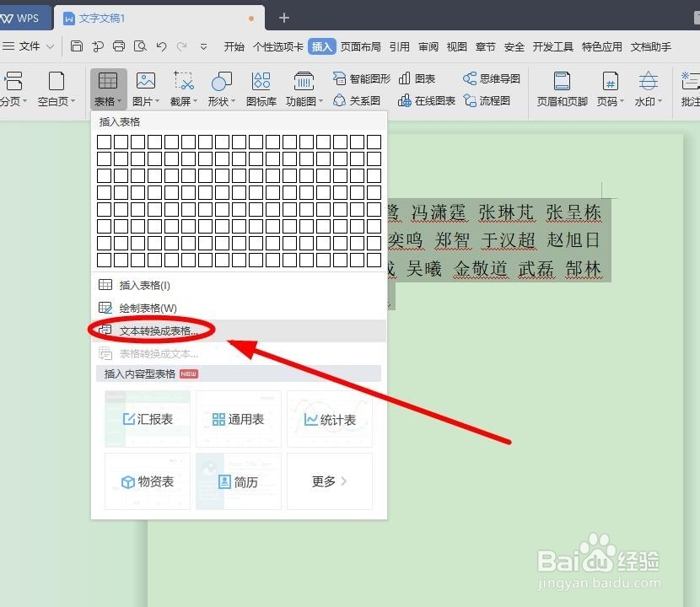700x607 pixels.
Task: Open 页眉和页脚 header and footer
Action: click(562, 89)
